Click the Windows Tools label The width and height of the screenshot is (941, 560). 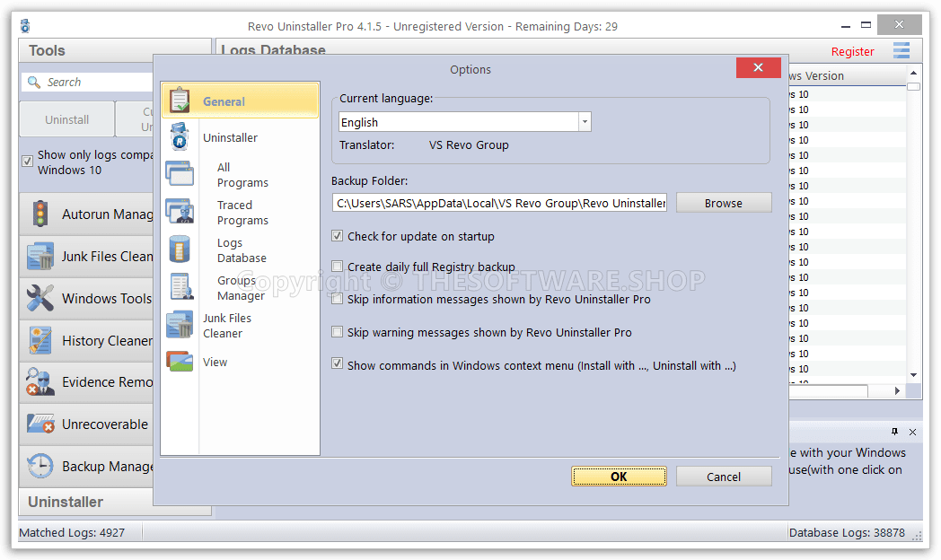[107, 298]
